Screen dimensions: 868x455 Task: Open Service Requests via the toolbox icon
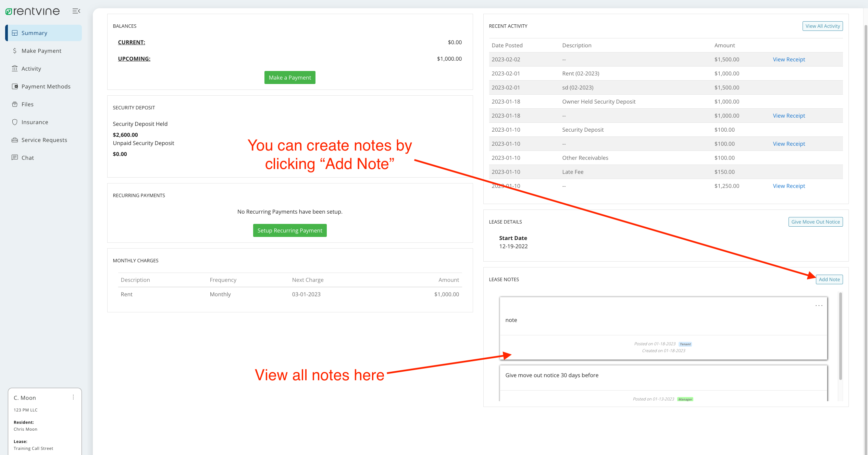(15, 140)
